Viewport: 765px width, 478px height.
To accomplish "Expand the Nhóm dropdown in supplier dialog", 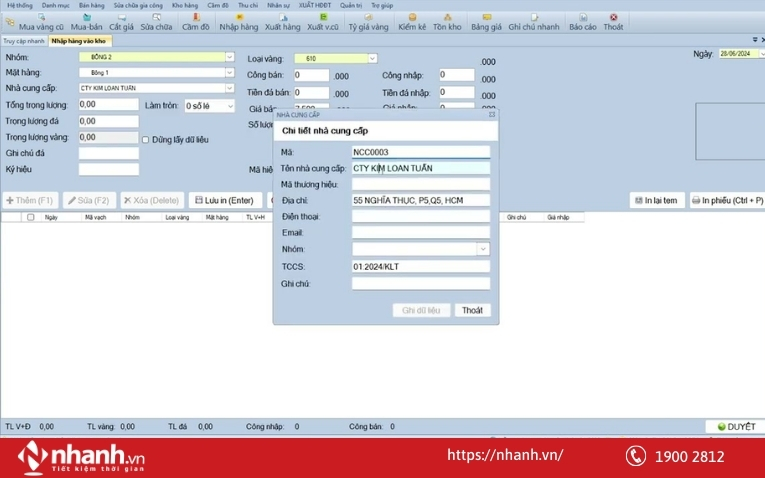I will [483, 249].
